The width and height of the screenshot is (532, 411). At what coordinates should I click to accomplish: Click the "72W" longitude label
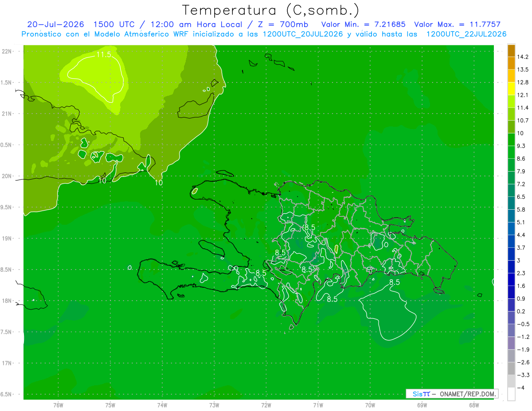(x=266, y=405)
